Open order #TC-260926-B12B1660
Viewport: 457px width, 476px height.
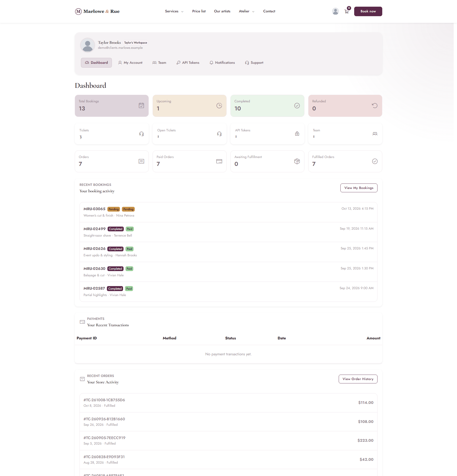click(x=228, y=421)
